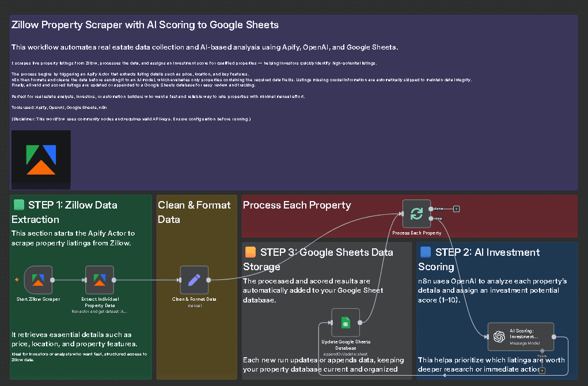Click the orange lightning trigger icon
The height and width of the screenshot is (386, 588).
pyautogui.click(x=17, y=280)
